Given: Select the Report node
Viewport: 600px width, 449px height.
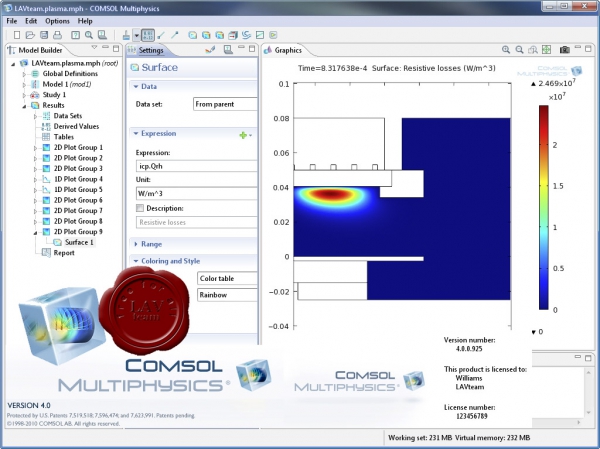Looking at the screenshot, I should pyautogui.click(x=64, y=253).
